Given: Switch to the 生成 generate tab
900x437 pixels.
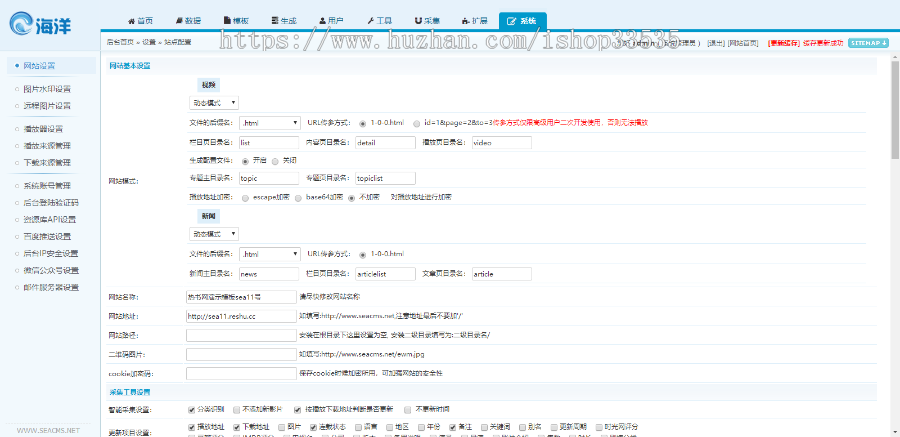Looking at the screenshot, I should pos(284,21).
